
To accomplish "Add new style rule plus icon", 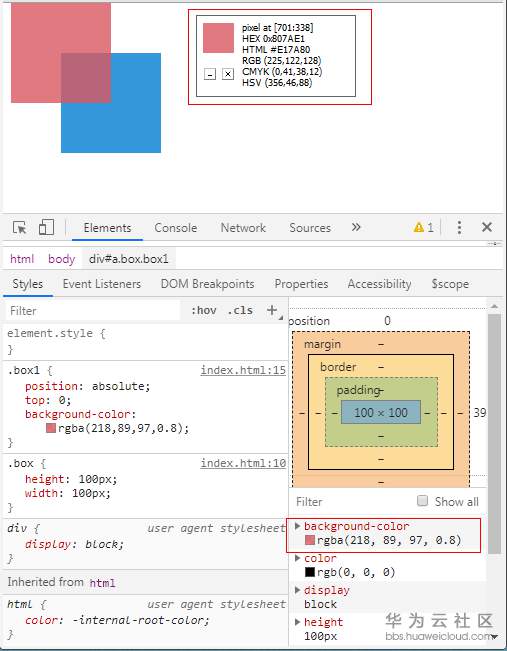I will pos(272,310).
